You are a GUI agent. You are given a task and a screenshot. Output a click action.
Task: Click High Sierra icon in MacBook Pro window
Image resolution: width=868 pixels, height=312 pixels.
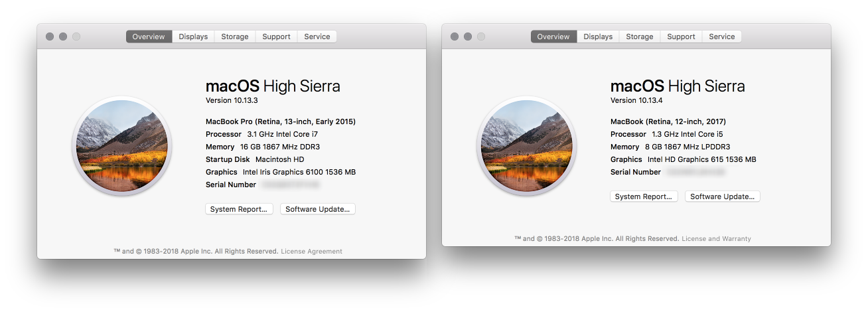(122, 146)
